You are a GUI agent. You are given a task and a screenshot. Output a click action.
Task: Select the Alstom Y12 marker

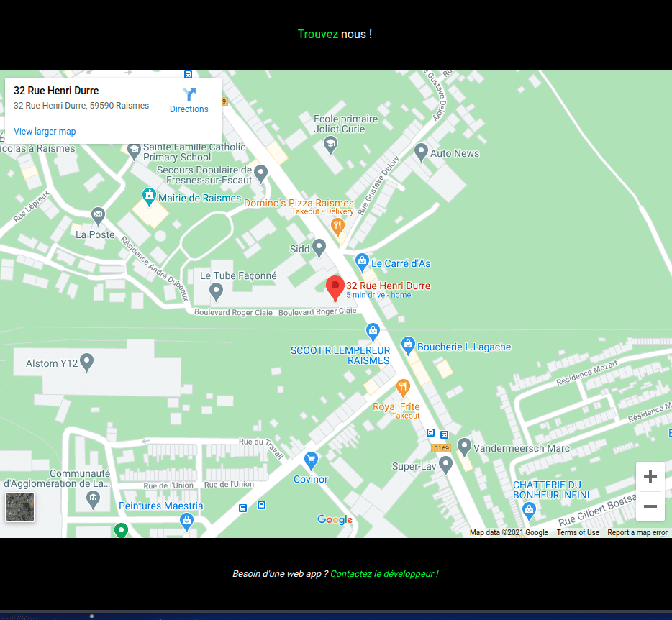87,363
